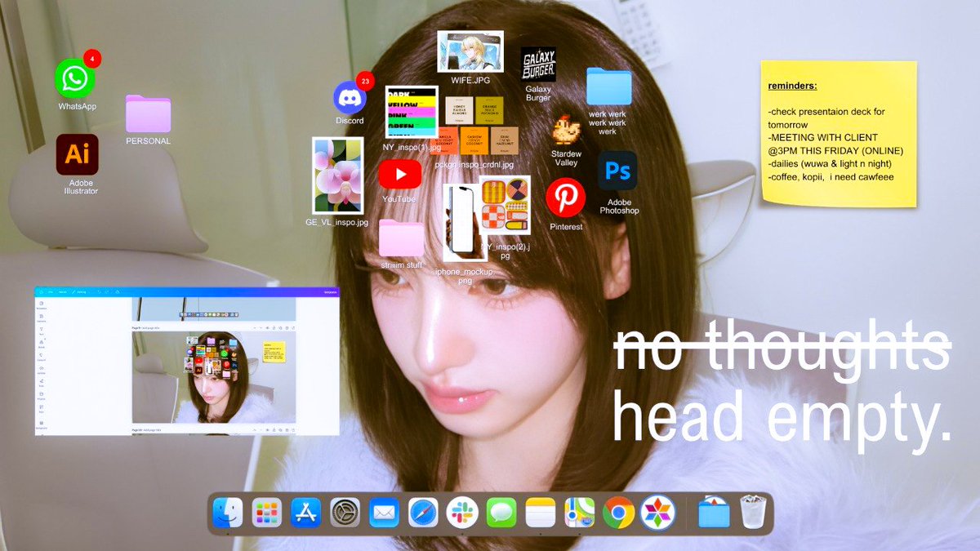Click the red 4 badge on WhatsApp
980x551 pixels.
92,59
